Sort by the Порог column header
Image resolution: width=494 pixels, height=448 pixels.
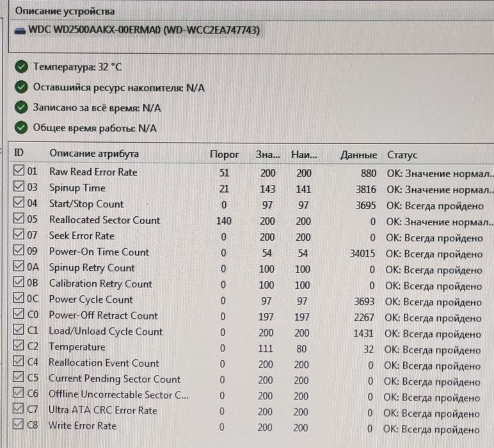pyautogui.click(x=225, y=154)
